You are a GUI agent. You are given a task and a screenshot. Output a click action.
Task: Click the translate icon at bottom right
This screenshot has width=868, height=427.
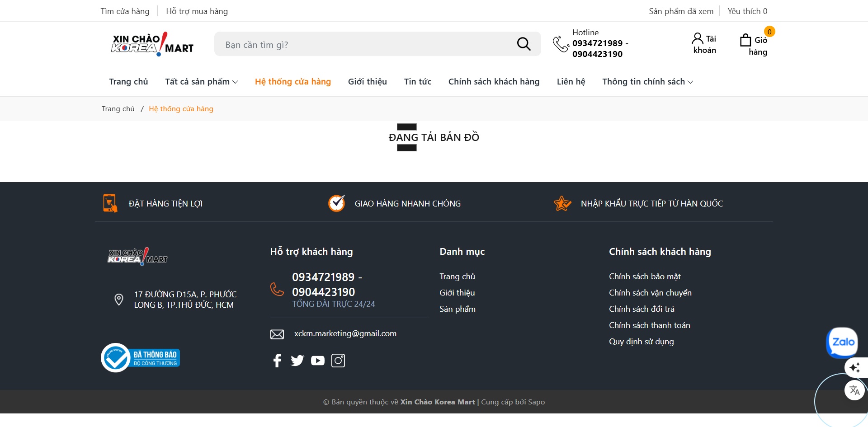854,390
